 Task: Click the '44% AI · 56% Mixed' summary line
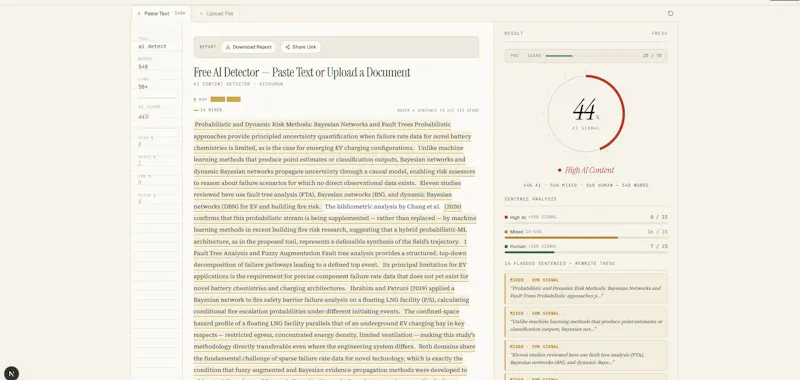[586, 185]
